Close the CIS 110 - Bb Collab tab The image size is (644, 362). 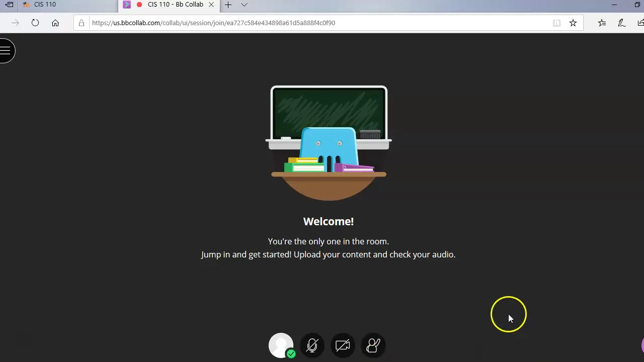point(211,5)
